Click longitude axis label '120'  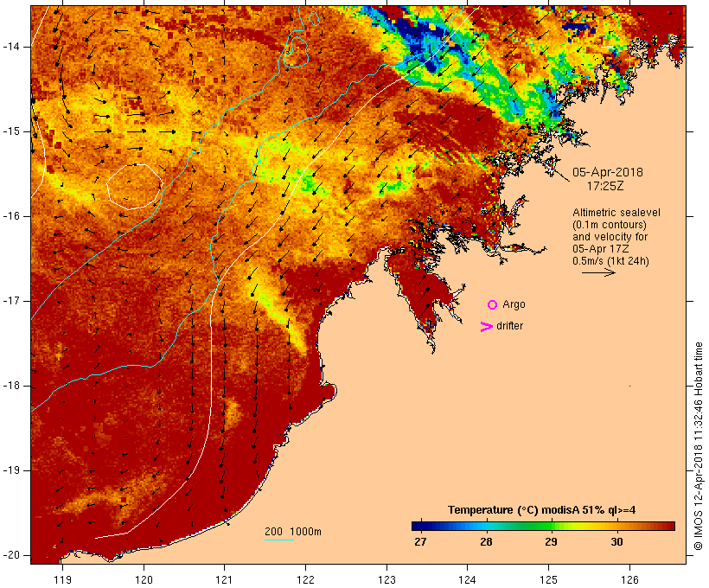[144, 579]
